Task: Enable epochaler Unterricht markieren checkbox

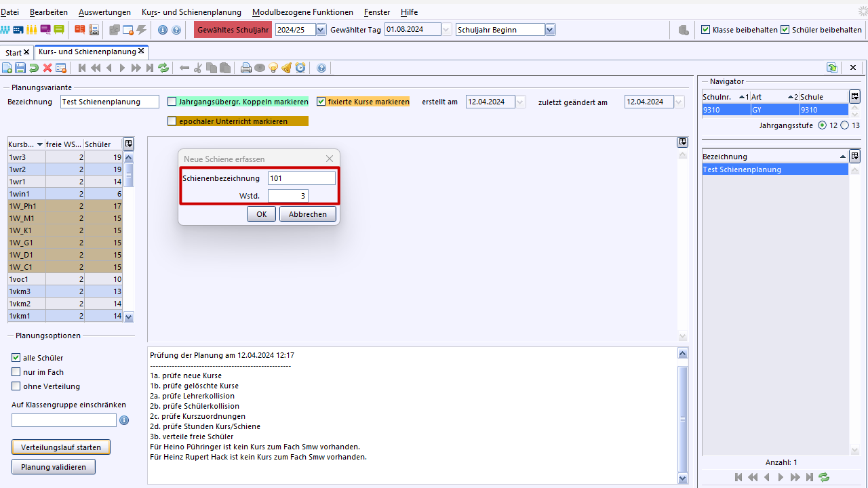Action: 172,121
